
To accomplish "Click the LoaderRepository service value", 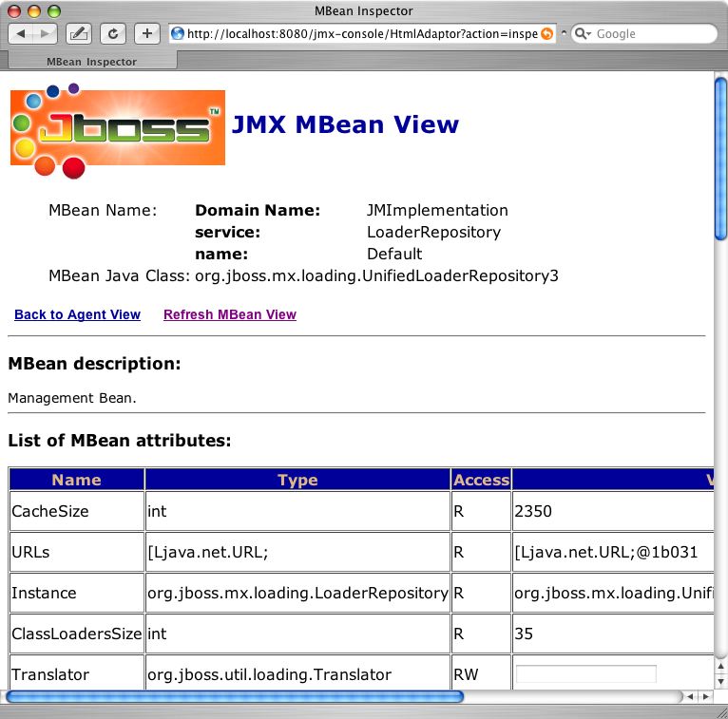I will (x=433, y=232).
